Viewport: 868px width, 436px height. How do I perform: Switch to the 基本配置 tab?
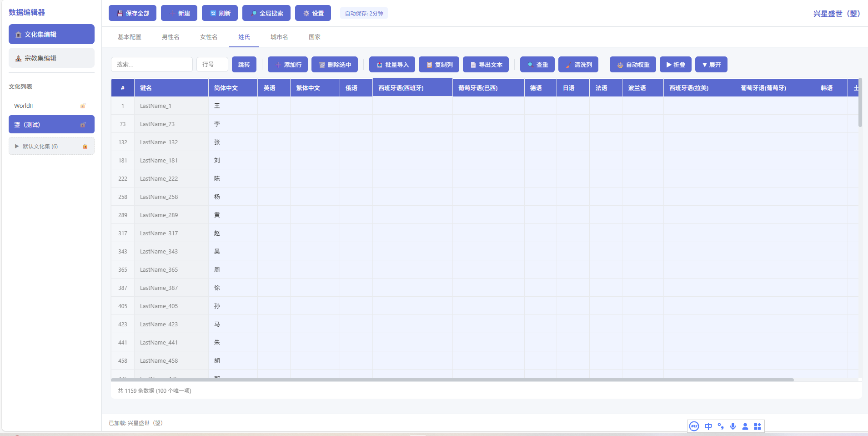point(130,37)
